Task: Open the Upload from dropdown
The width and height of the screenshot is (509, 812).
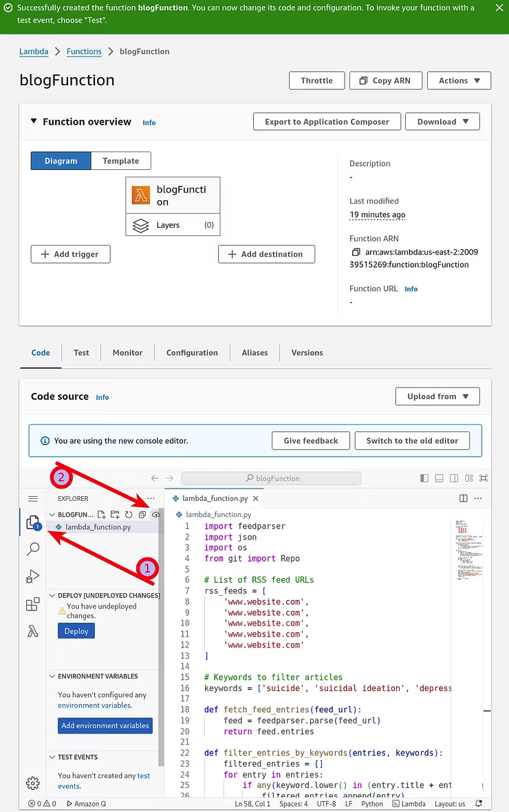Action: coord(437,396)
